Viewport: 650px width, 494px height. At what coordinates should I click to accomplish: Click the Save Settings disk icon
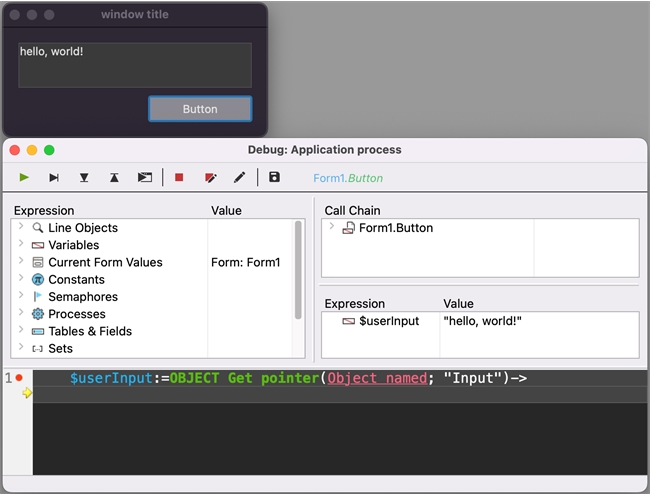click(x=275, y=178)
